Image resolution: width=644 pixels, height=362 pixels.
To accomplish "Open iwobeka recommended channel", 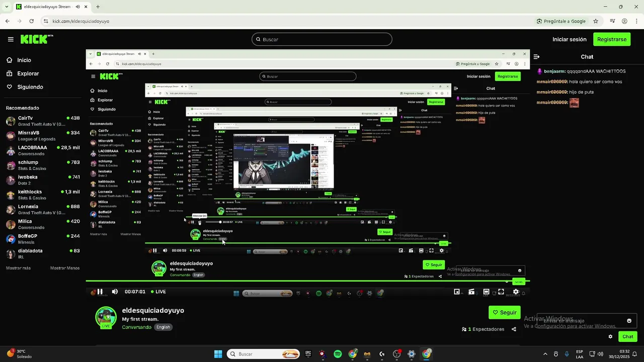I will pyautogui.click(x=43, y=179).
